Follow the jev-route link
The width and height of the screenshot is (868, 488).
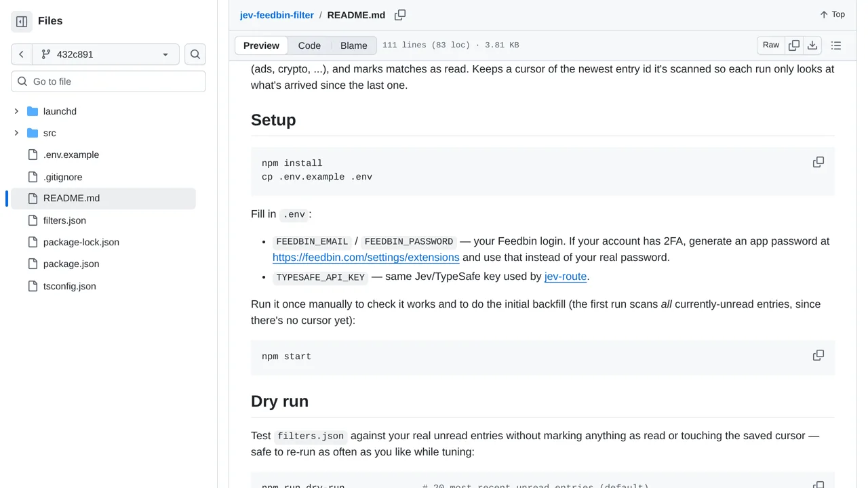coord(566,277)
